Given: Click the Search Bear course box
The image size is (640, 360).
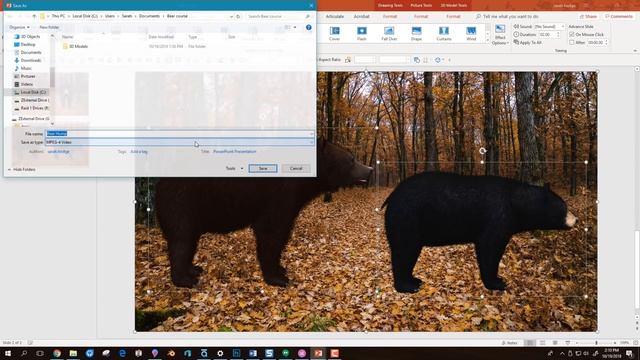Looking at the screenshot, I should [278, 16].
